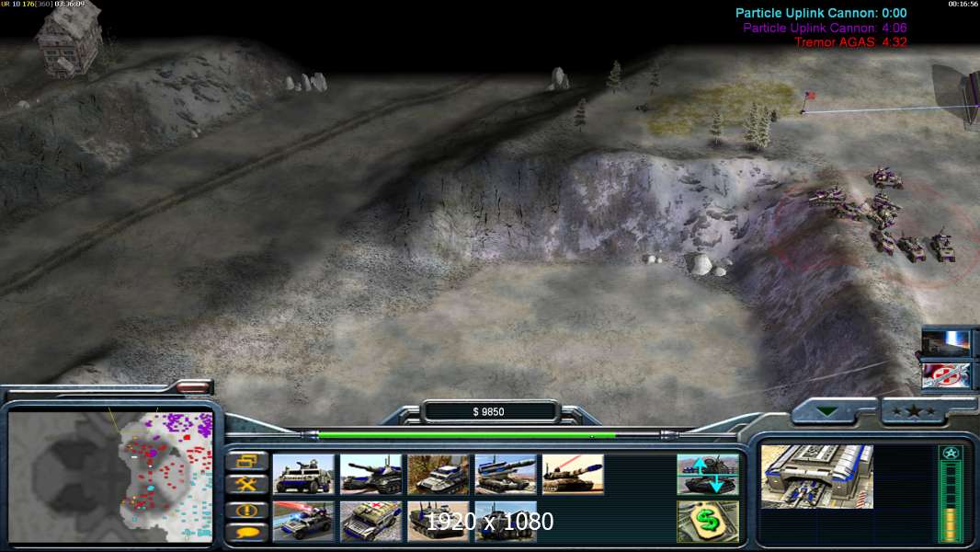Click the minimap radar display

point(110,477)
